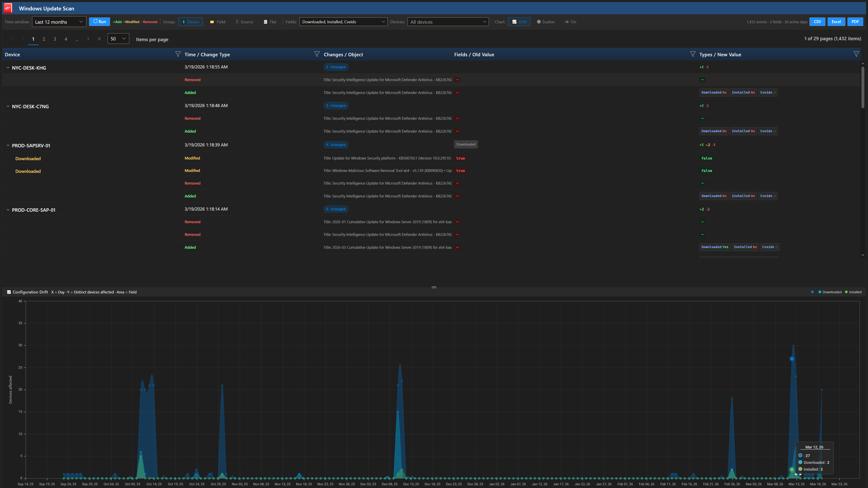Click the Run button
868x488 pixels.
coord(99,22)
